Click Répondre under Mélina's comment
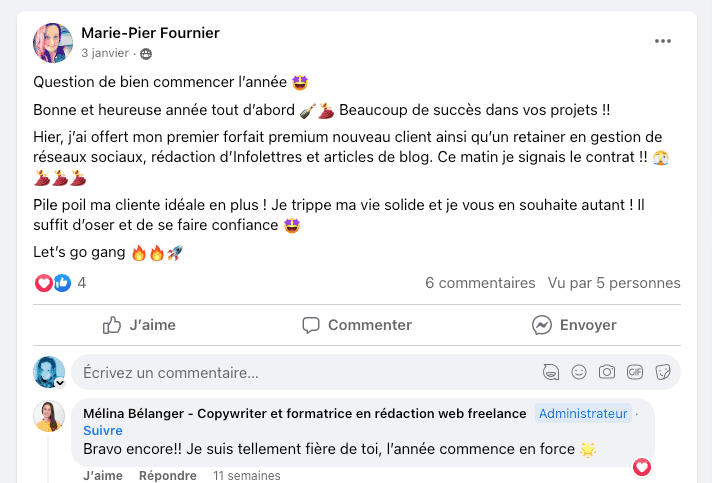This screenshot has width=712, height=483. pos(168,476)
